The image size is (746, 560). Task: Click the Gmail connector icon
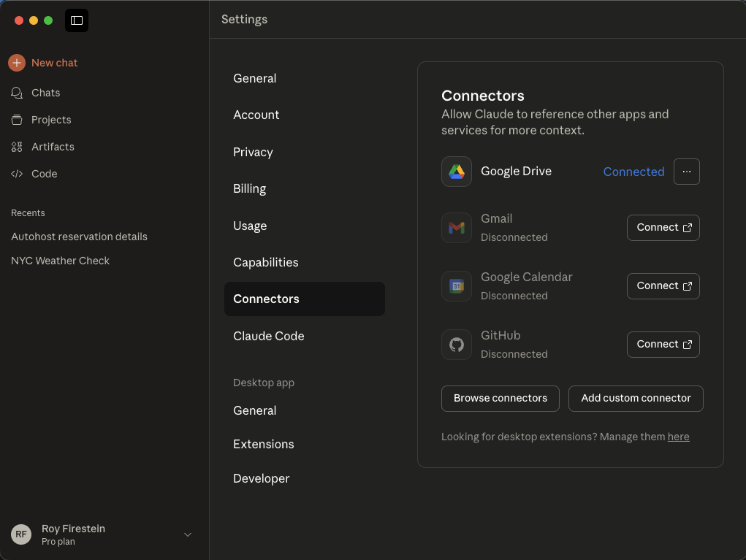(x=456, y=227)
